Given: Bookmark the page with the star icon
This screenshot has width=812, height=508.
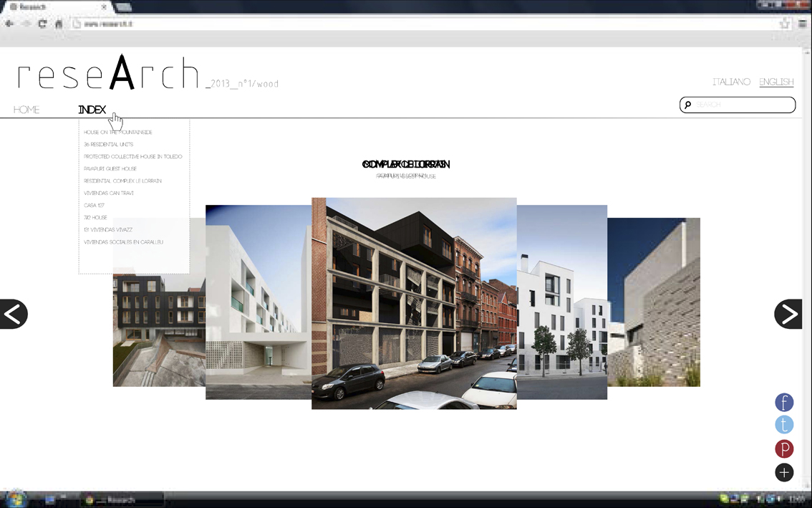Looking at the screenshot, I should point(784,24).
